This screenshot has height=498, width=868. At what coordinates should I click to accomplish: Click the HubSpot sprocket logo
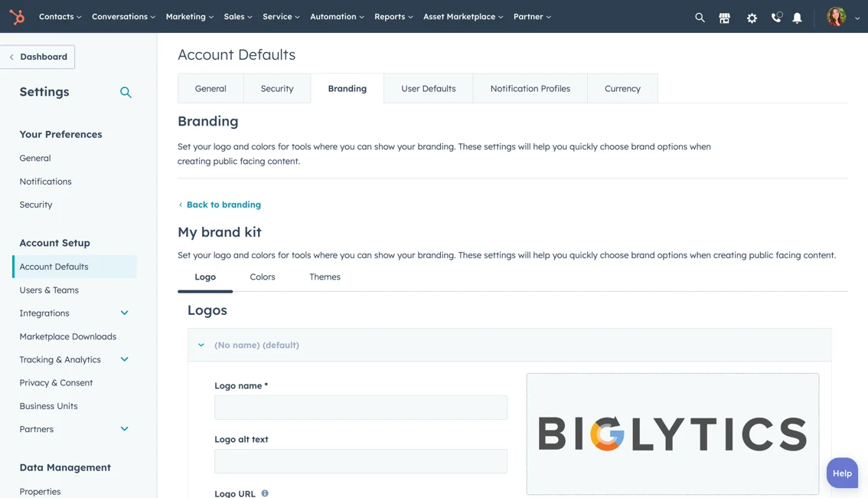(x=17, y=16)
